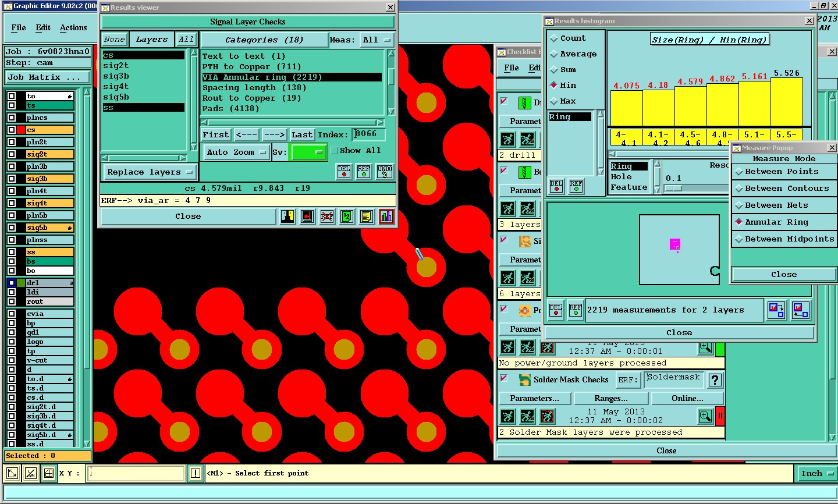This screenshot has height=504, width=838.
Task: Click DEL icon under the Ring list in histogram
Action: click(556, 186)
